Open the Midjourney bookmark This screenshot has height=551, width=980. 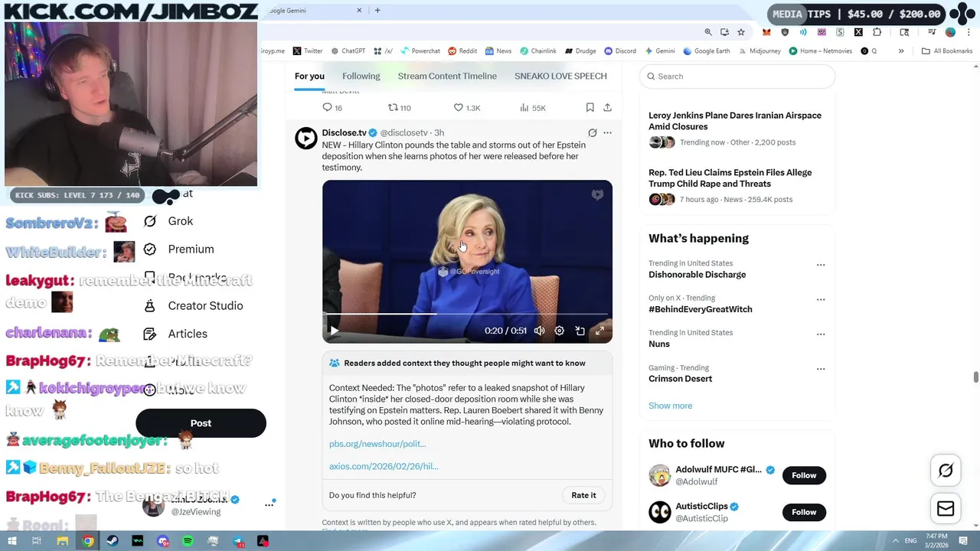click(759, 51)
